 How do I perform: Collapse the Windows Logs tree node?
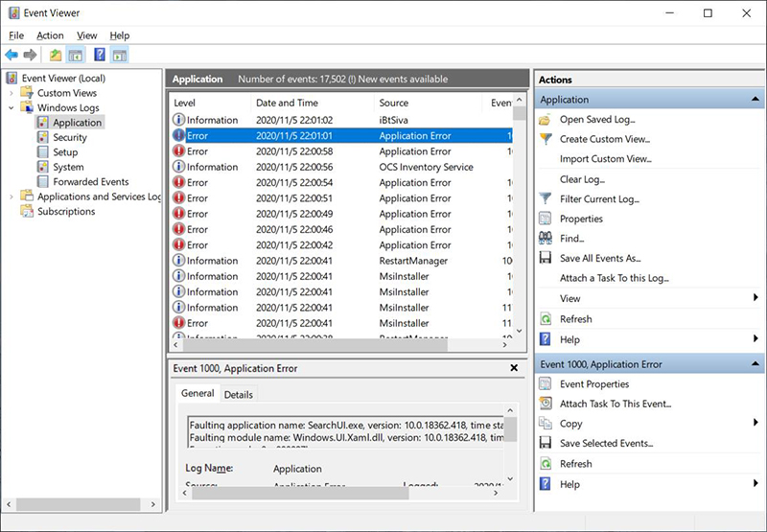pos(11,108)
